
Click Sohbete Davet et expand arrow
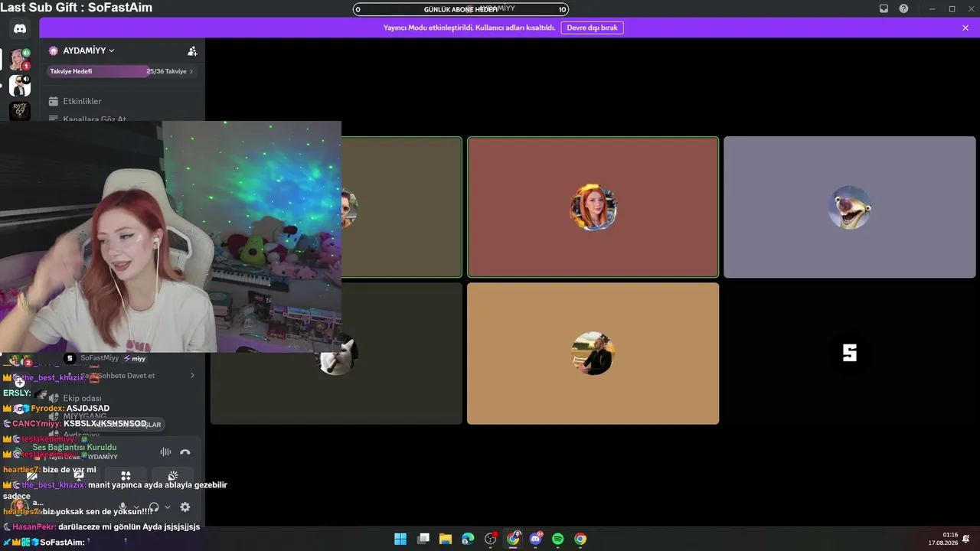coord(192,376)
